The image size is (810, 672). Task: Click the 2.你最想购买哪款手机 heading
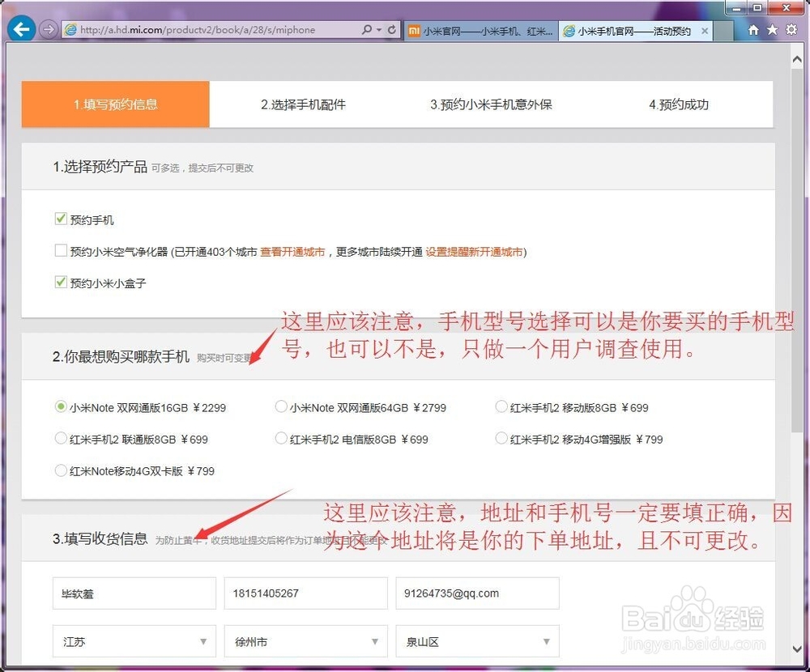tap(121, 357)
